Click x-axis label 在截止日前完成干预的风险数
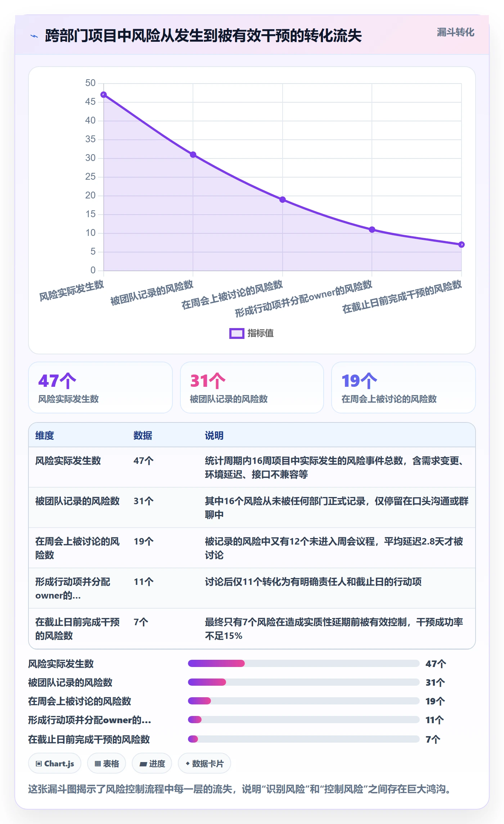504x824 pixels. coord(402,296)
